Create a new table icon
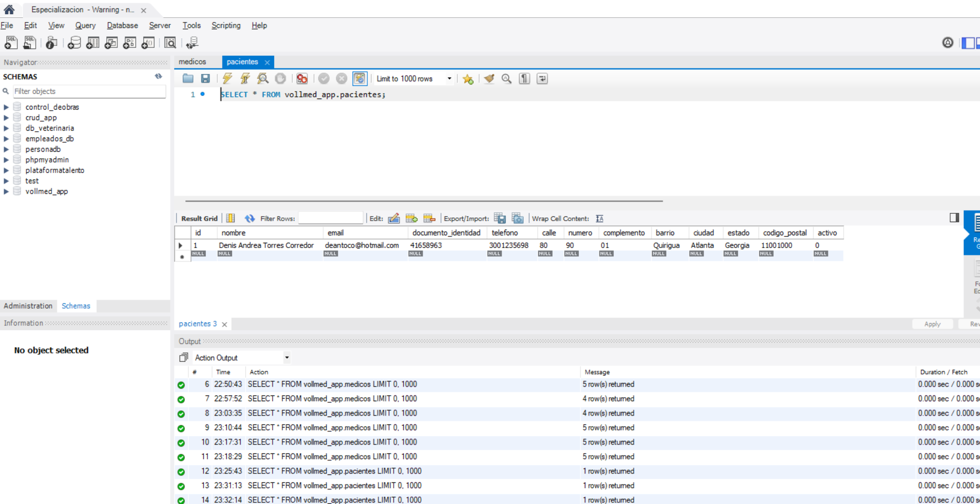The width and height of the screenshot is (980, 504). [x=93, y=43]
